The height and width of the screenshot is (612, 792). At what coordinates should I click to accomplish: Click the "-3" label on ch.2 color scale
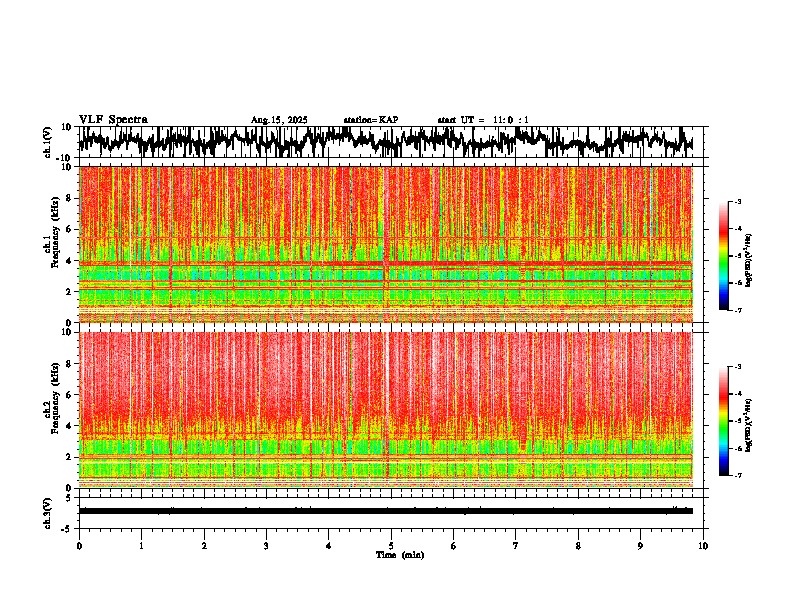(738, 367)
